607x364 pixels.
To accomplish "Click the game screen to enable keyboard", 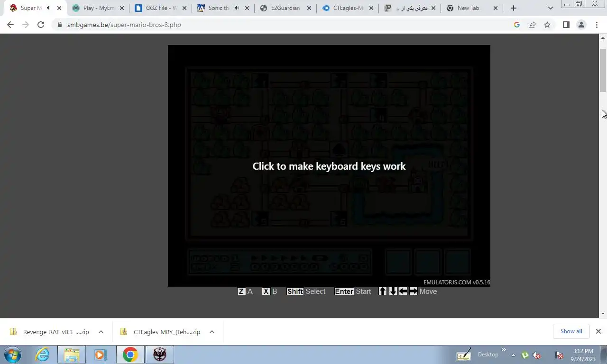I will tap(329, 166).
